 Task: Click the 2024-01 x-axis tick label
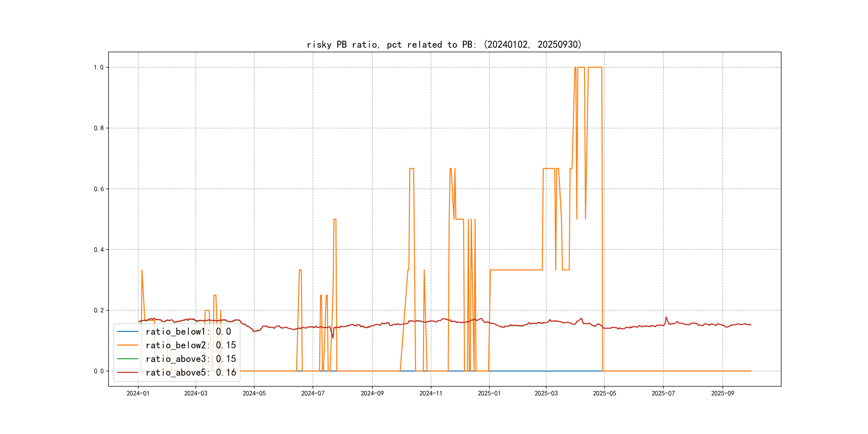click(x=138, y=393)
